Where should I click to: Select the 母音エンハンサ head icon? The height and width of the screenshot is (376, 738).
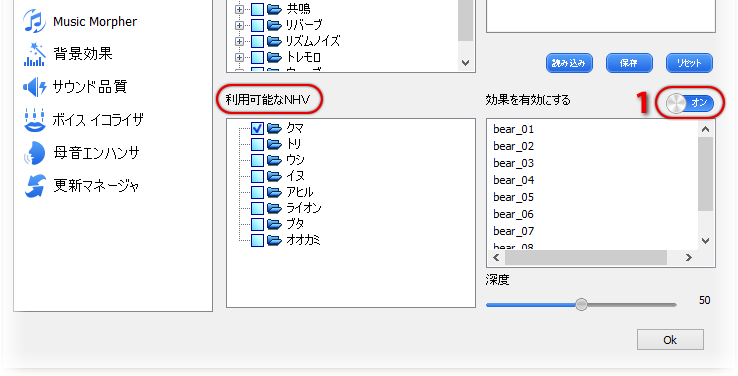point(34,153)
